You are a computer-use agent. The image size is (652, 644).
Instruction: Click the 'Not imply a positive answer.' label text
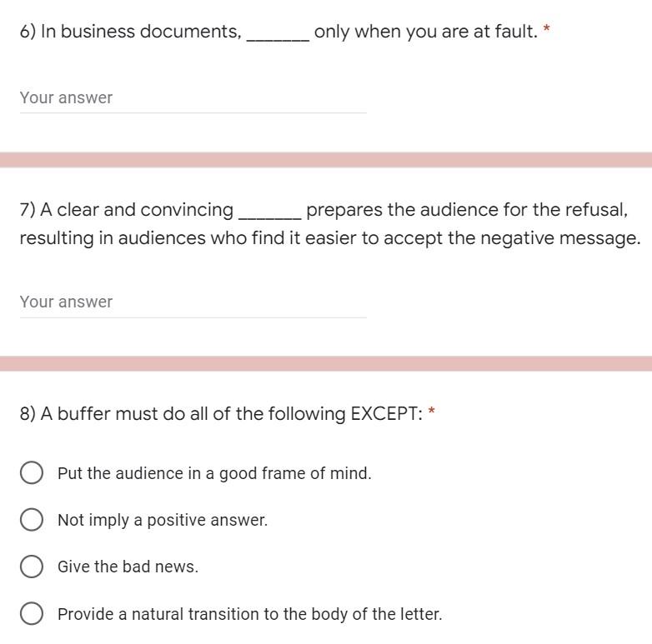click(x=163, y=520)
